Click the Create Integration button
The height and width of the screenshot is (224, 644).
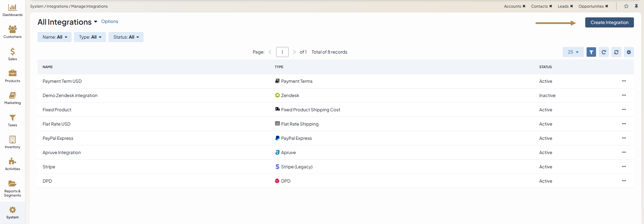click(609, 23)
